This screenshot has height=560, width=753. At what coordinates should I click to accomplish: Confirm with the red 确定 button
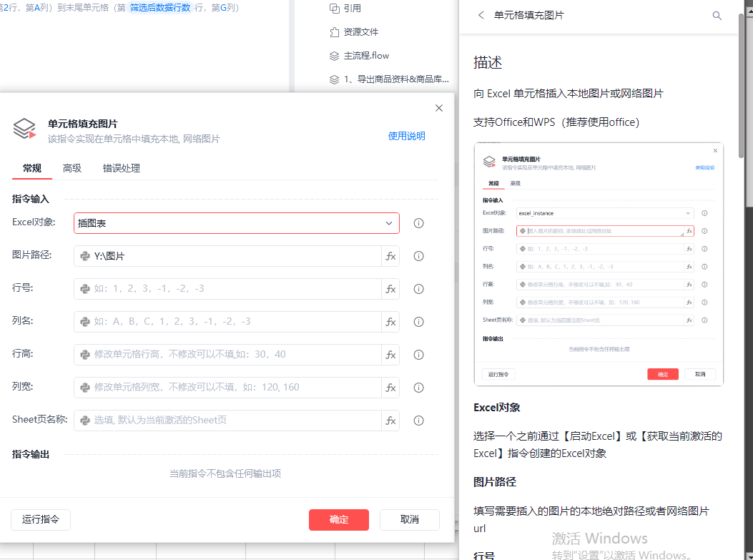tap(338, 520)
